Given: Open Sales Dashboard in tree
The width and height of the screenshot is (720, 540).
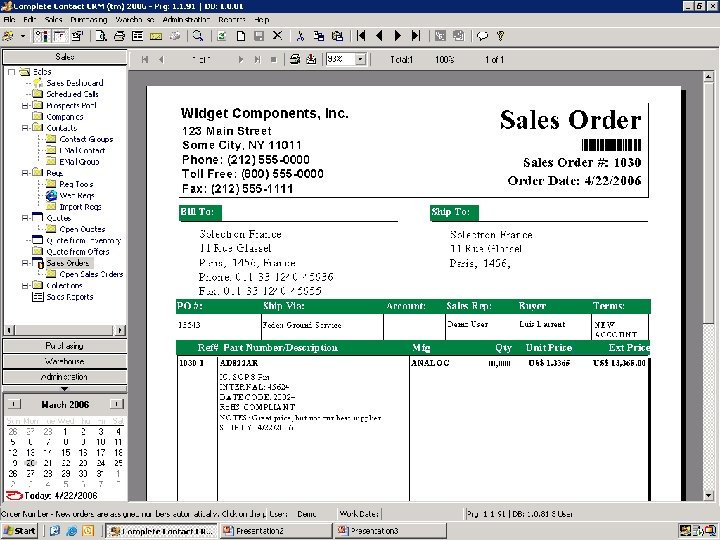Looking at the screenshot, I should 74,83.
